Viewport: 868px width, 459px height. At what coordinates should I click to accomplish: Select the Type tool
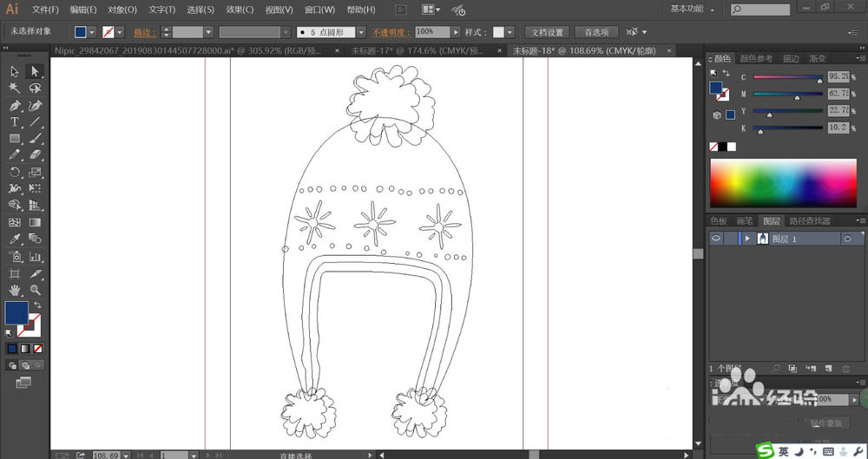click(15, 121)
